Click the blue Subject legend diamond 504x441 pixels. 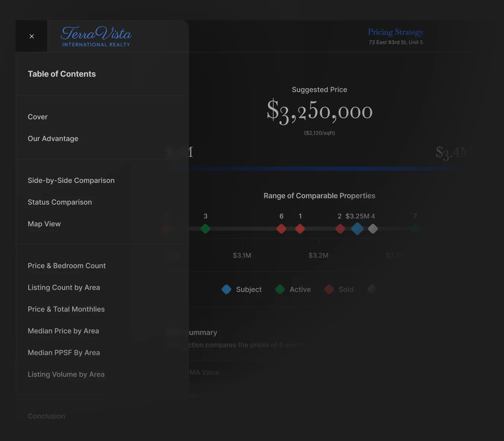(226, 289)
